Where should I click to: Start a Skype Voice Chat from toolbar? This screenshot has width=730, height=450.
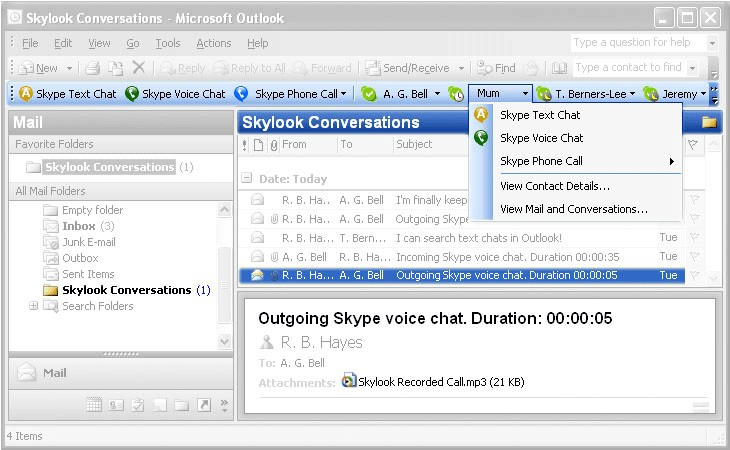point(176,94)
